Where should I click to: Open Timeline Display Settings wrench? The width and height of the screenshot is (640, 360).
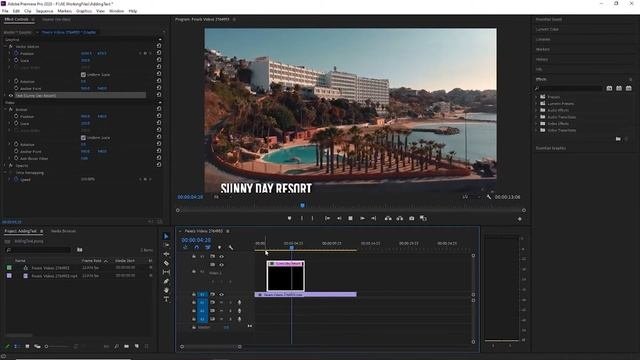coord(231,247)
